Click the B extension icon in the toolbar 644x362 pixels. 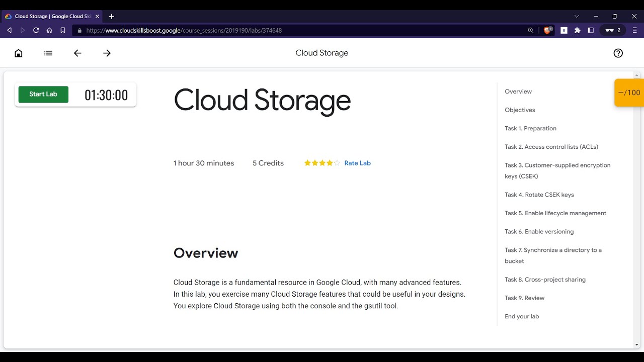pyautogui.click(x=564, y=30)
